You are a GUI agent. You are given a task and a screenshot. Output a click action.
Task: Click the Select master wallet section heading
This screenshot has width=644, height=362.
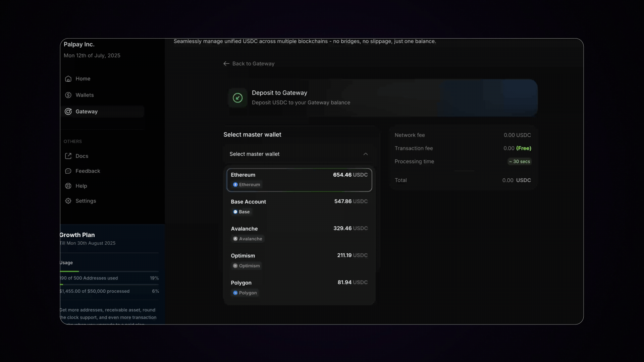252,135
